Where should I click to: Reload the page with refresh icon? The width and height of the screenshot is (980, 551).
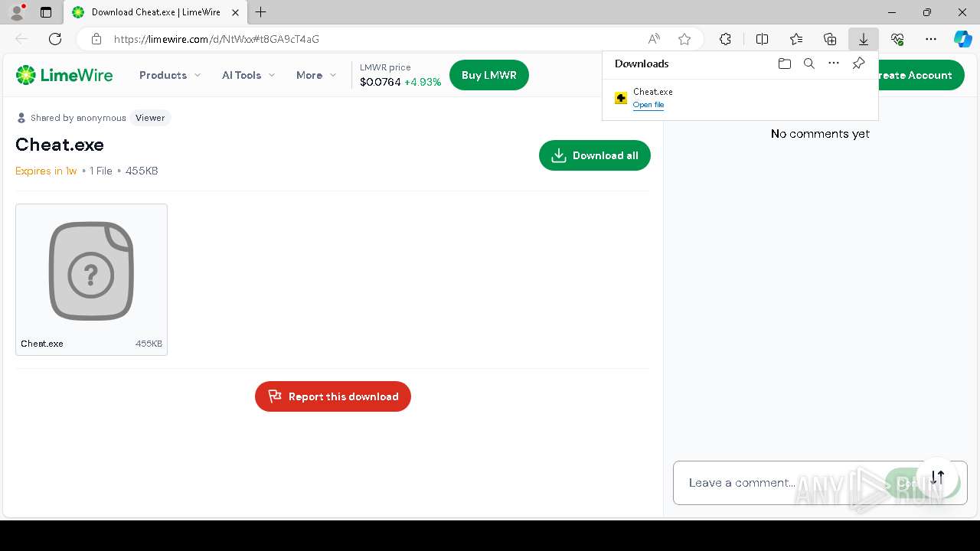tap(55, 39)
